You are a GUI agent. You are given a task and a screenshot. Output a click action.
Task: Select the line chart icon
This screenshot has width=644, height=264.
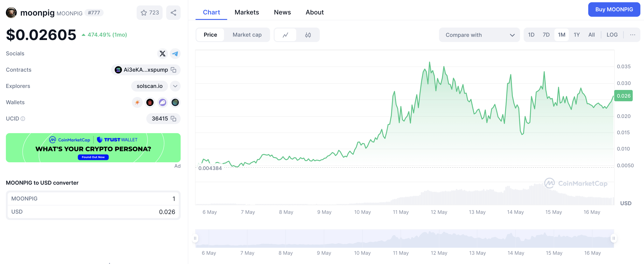coord(285,35)
